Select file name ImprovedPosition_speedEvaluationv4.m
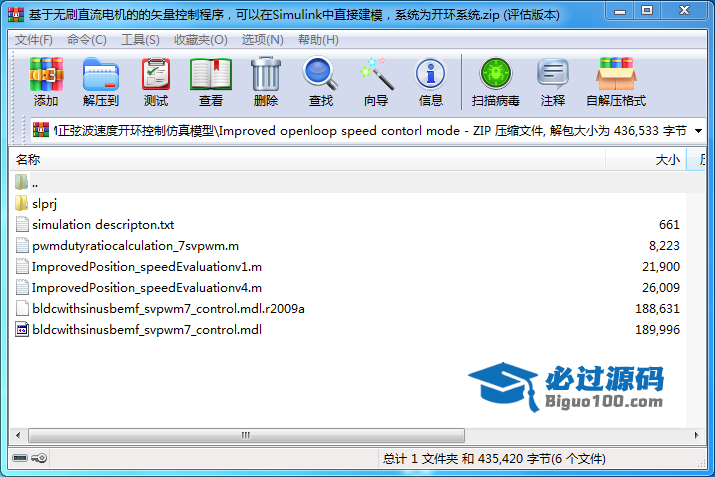The height and width of the screenshot is (477, 715). click(x=147, y=288)
